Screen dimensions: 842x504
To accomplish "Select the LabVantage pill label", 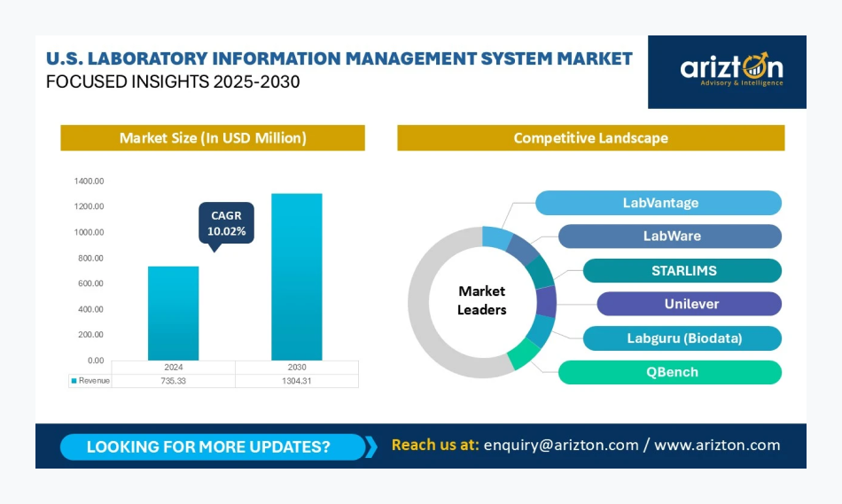I will pyautogui.click(x=659, y=203).
